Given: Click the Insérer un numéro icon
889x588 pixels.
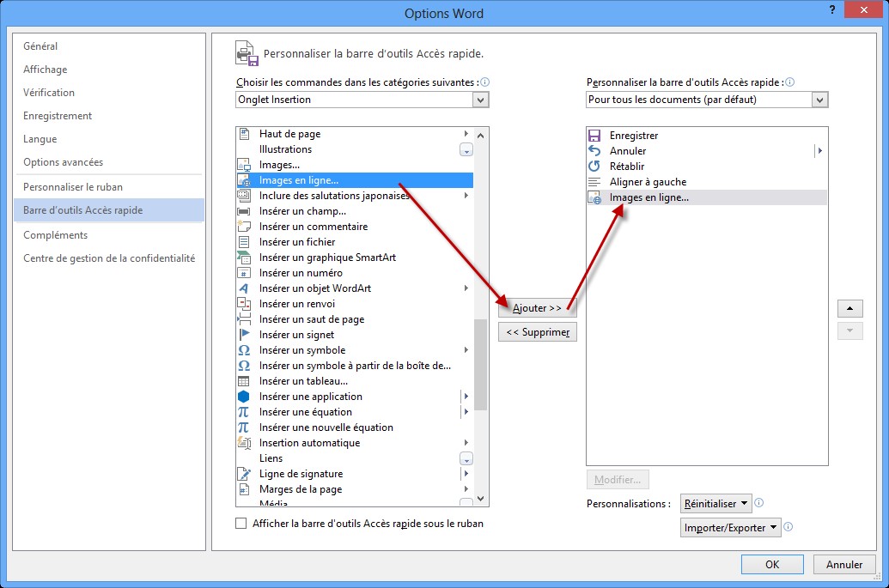Looking at the screenshot, I should pyautogui.click(x=244, y=273).
